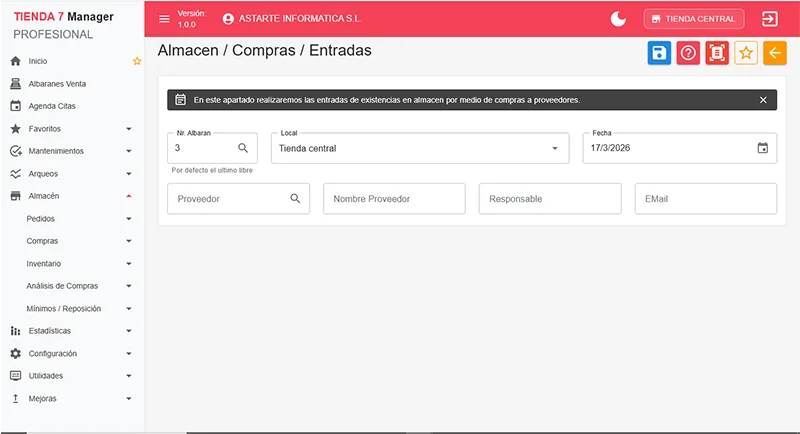This screenshot has height=434, width=800.
Task: Open help with the question mark icon
Action: pos(688,54)
